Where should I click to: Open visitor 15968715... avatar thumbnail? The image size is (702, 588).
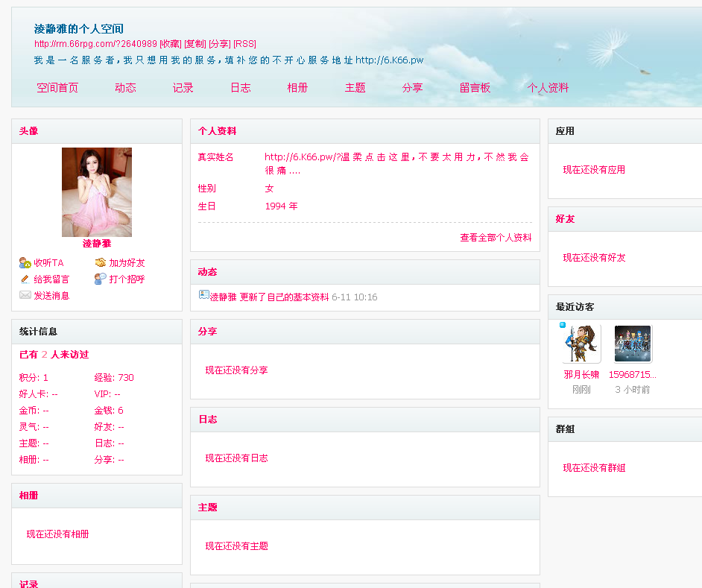point(633,344)
